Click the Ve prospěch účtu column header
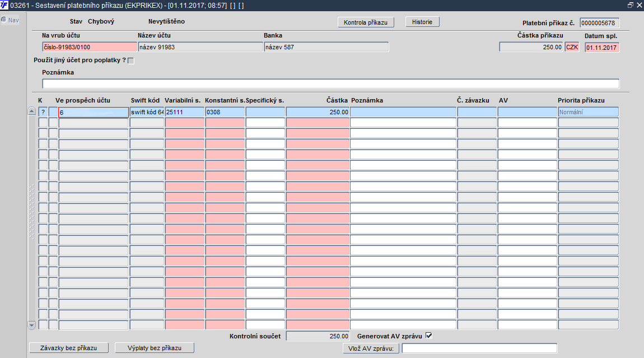The width and height of the screenshot is (644, 358). coord(82,100)
